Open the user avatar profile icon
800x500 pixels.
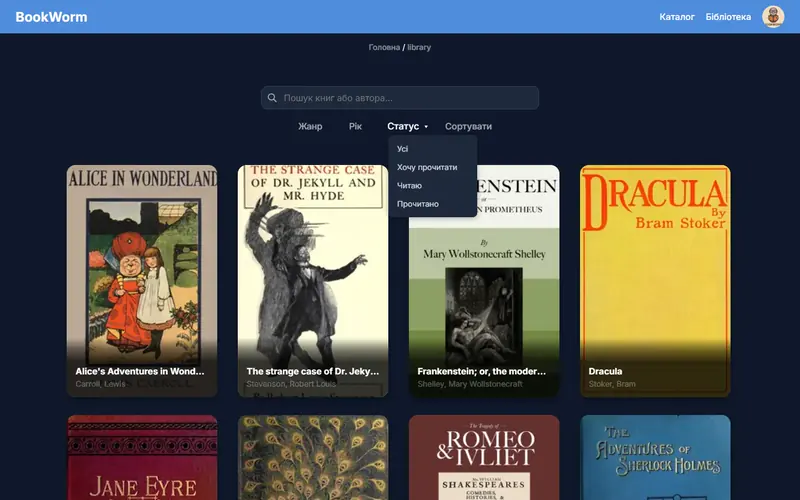tap(773, 17)
